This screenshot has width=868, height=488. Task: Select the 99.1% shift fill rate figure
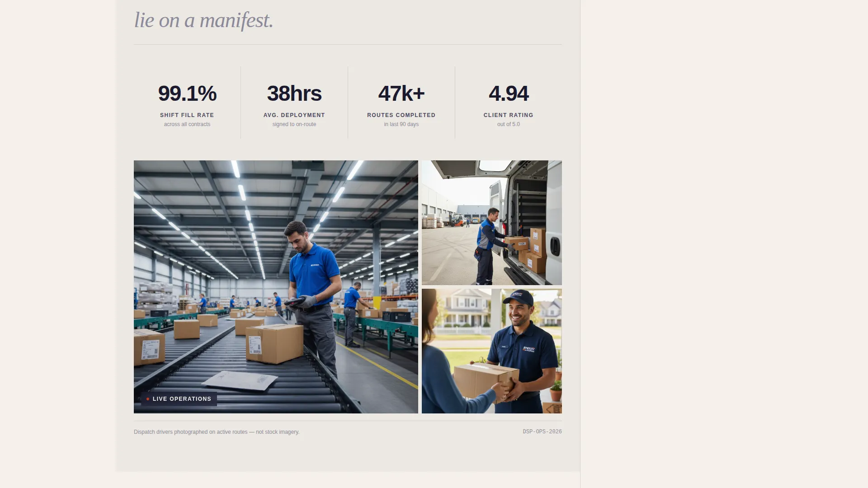(187, 94)
